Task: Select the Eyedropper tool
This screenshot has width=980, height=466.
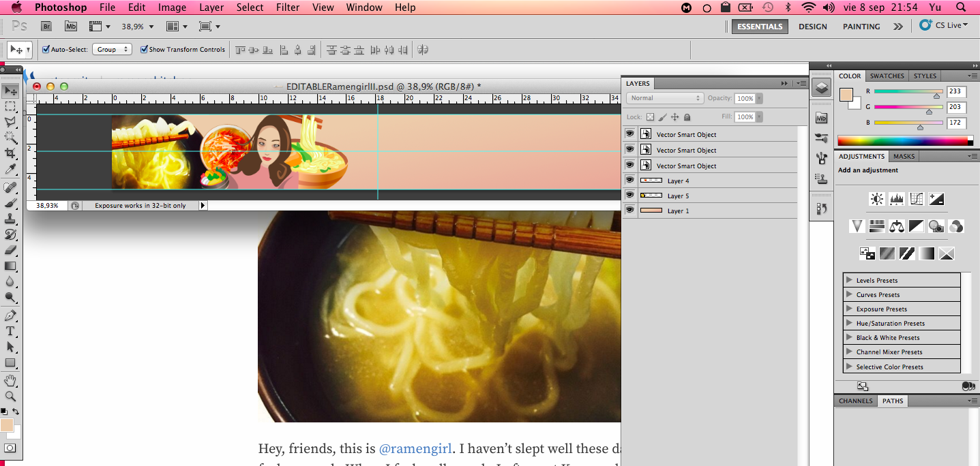Action: (10, 169)
